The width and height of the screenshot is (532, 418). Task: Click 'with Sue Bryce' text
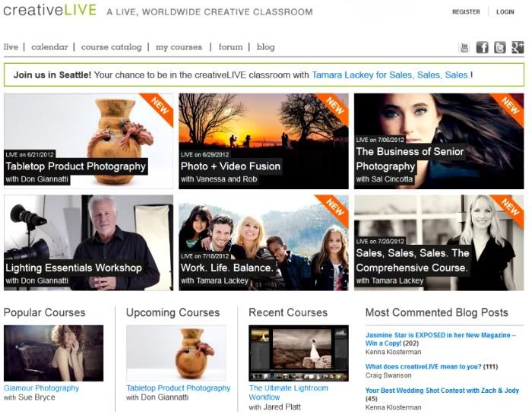(x=29, y=397)
